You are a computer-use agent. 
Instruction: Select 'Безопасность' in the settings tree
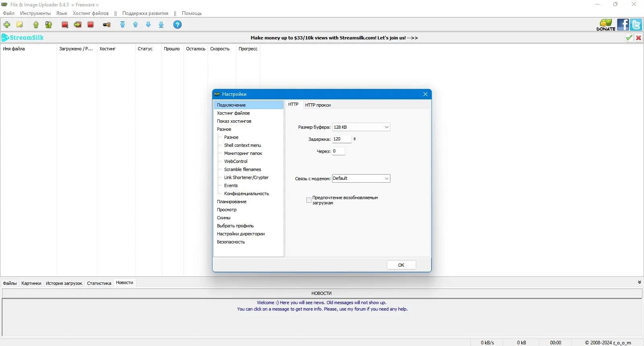point(231,242)
